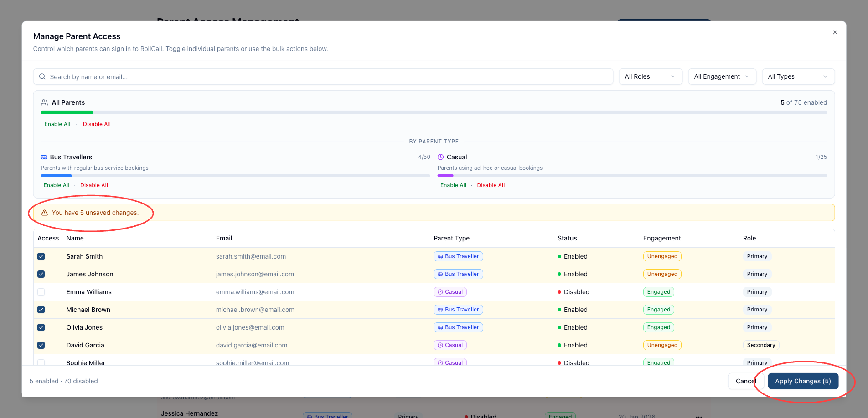The height and width of the screenshot is (418, 868).
Task: Uncheck access for Olivia Jones
Action: (x=41, y=327)
